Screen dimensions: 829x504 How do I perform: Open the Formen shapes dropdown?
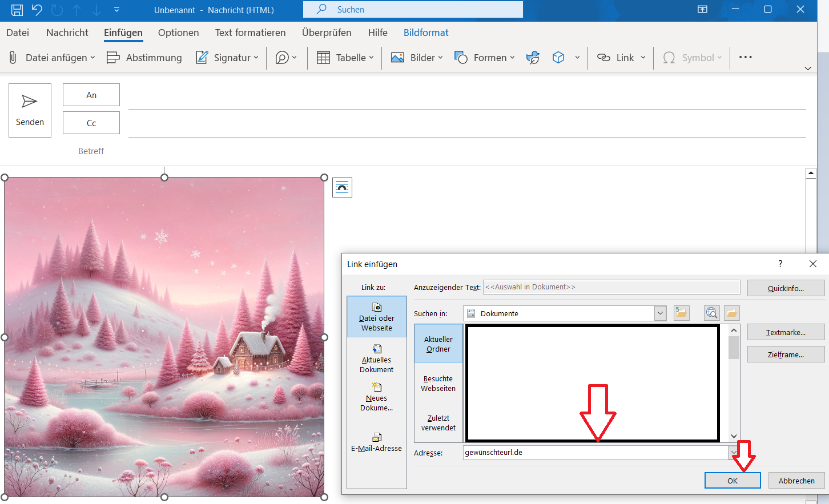485,58
